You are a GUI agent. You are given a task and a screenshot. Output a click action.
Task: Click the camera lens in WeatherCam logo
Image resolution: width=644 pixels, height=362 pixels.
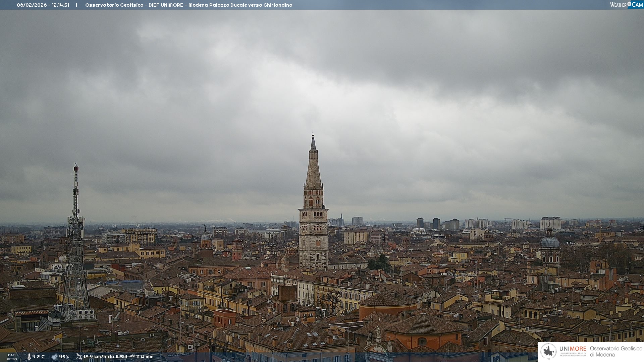coord(629,4)
